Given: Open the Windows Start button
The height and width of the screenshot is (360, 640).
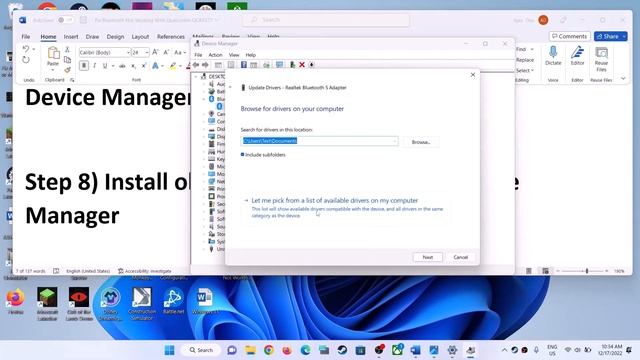Looking at the screenshot, I should click(x=169, y=350).
